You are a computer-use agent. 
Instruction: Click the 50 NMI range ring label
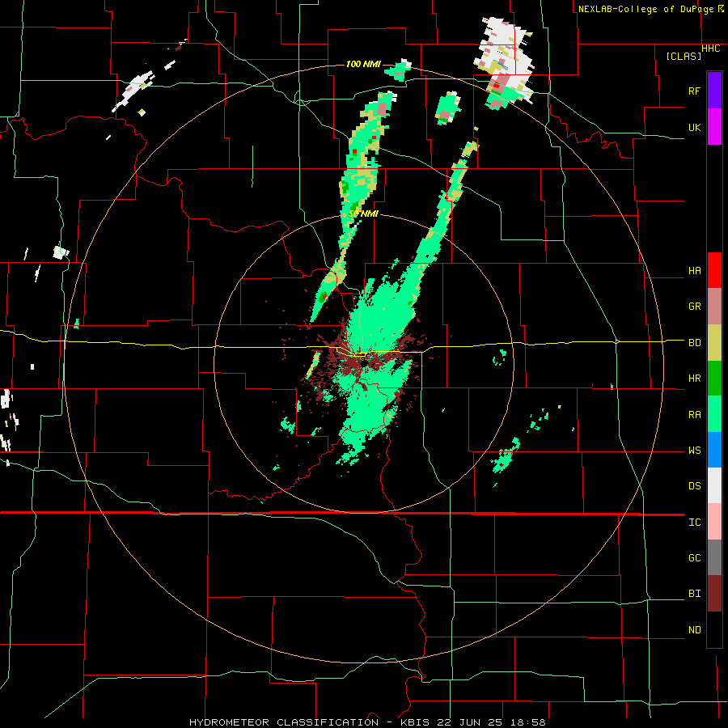click(363, 214)
